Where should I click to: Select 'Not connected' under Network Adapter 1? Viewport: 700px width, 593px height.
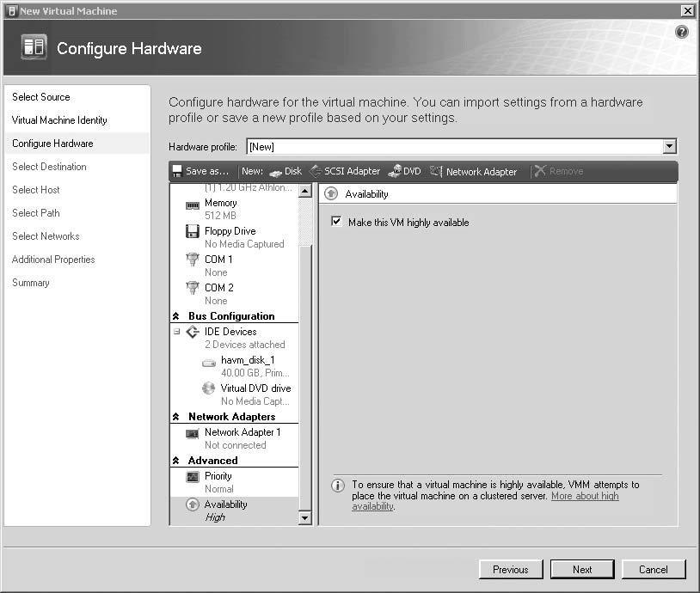236,445
